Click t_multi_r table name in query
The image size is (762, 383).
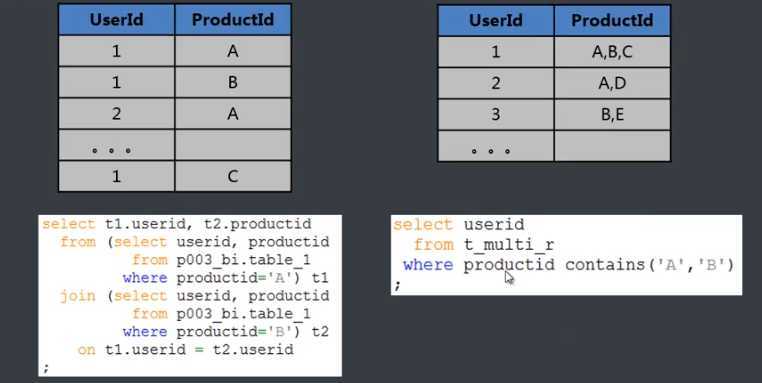509,244
